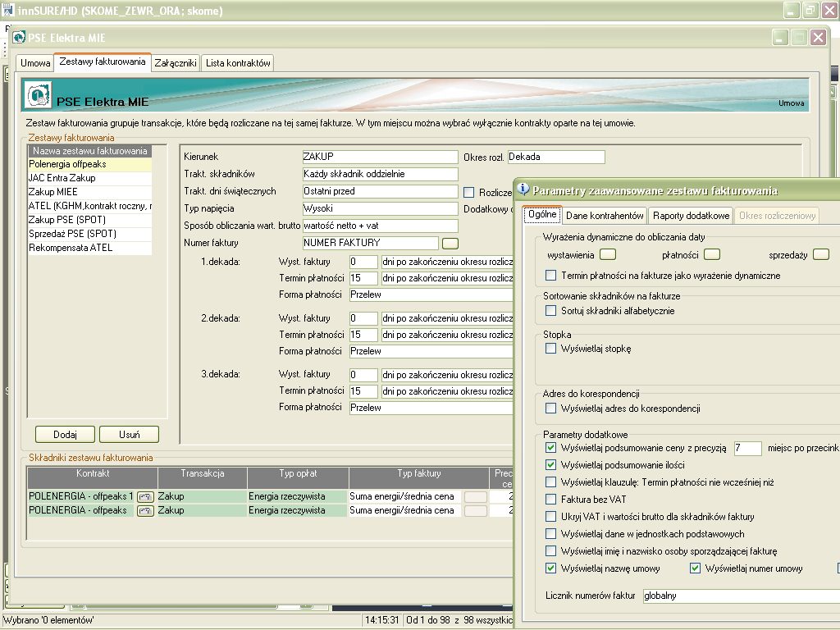This screenshot has height=630, width=840.
Task: Open 1.dekada Forma płatności Przelew field
Action: [x=431, y=294]
